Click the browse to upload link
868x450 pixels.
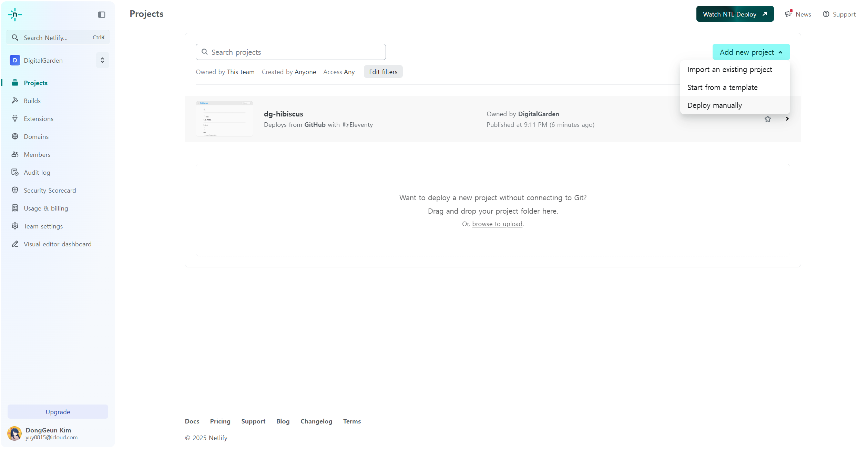tap(497, 224)
